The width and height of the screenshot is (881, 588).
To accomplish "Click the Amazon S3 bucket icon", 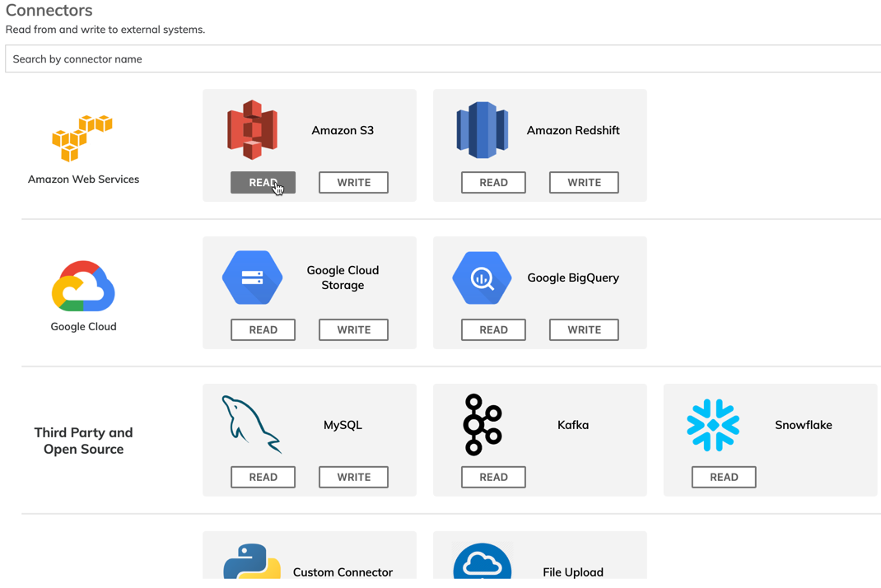I will 252,130.
